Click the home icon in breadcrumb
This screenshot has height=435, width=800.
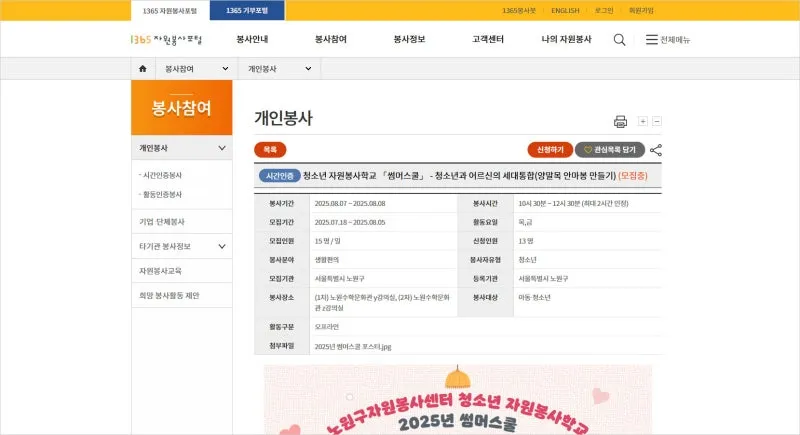click(142, 69)
